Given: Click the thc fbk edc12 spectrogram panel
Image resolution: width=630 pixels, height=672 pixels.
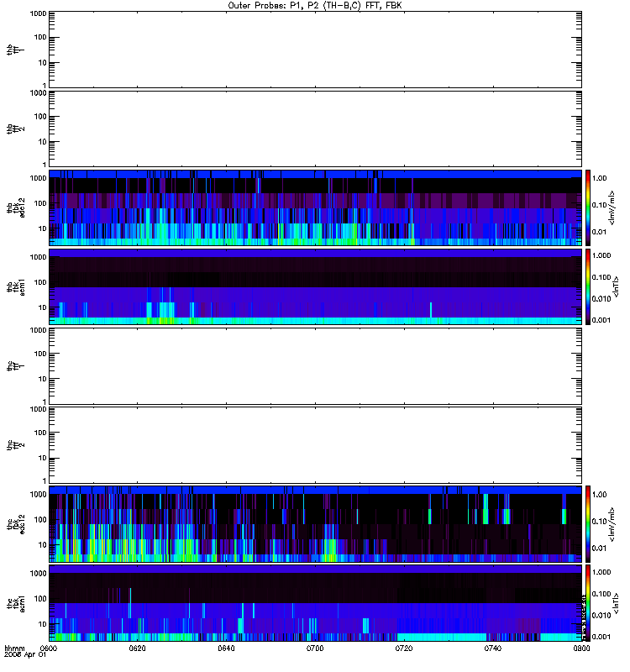Looking at the screenshot, I should tap(315, 523).
